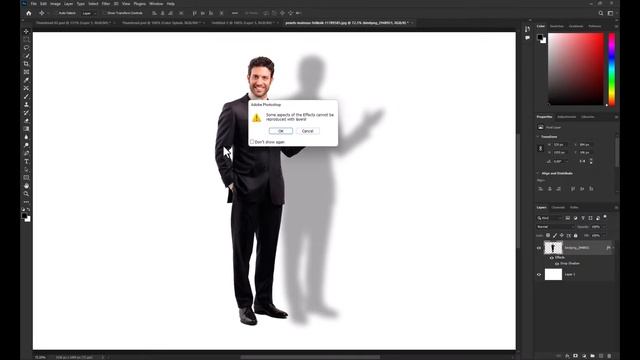Select the Gradient tool
Viewport: 640px width, 360px height.
click(x=27, y=129)
